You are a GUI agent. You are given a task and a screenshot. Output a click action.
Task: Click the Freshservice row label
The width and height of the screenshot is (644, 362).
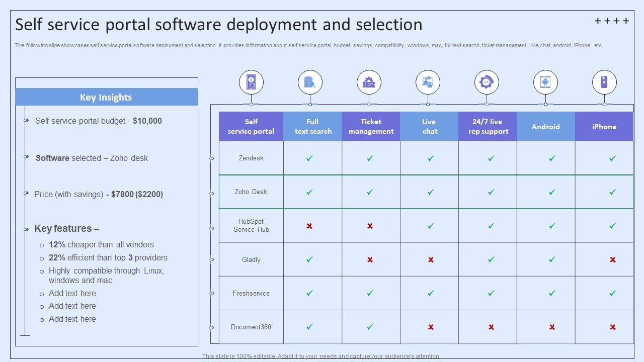coord(251,293)
